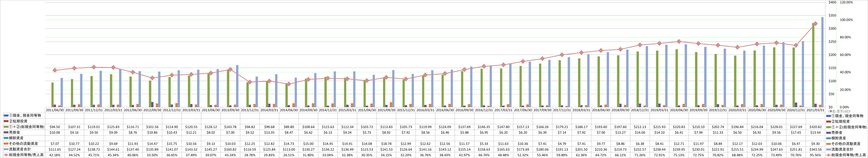Click the 59.89% cash-to-sales ratio cell
Image resolution: width=868 pixels, height=158 pixels.
(562, 155)
